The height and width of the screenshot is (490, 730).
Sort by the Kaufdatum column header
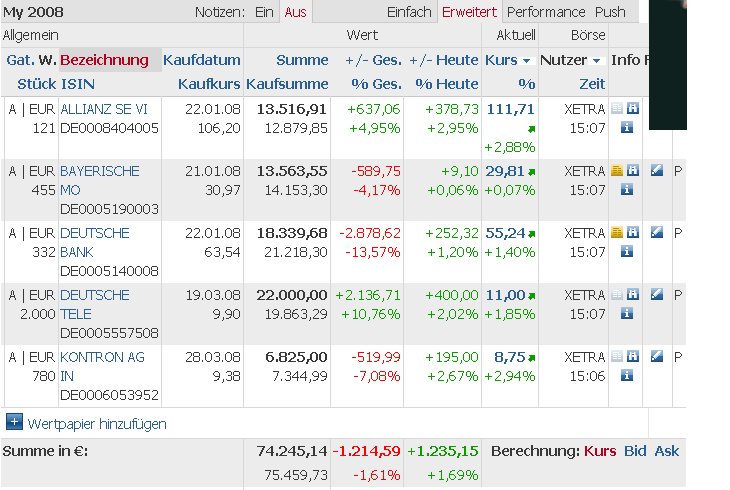tap(202, 60)
